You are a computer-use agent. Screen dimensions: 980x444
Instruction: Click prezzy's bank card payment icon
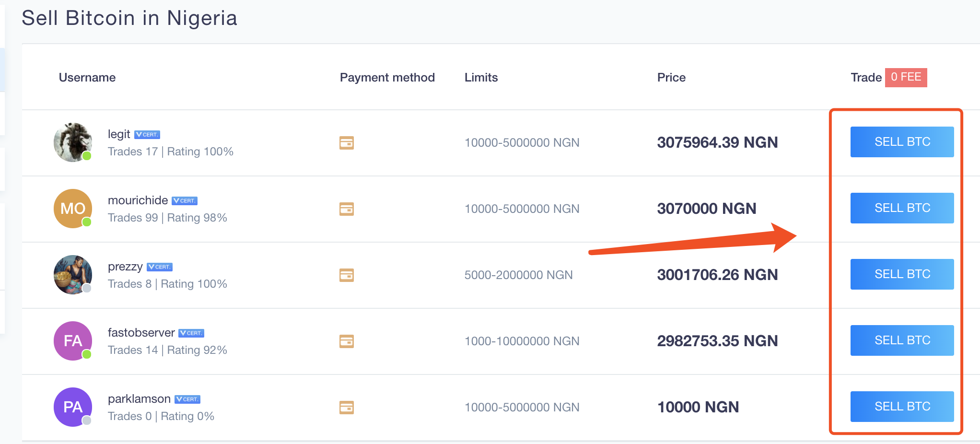pyautogui.click(x=346, y=275)
